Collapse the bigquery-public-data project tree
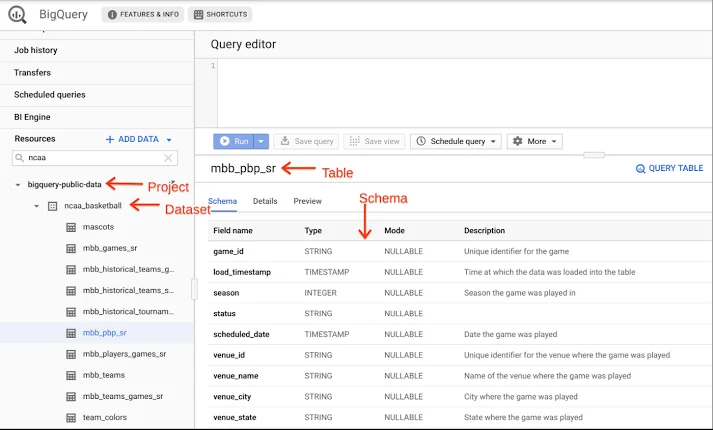 click(18, 185)
